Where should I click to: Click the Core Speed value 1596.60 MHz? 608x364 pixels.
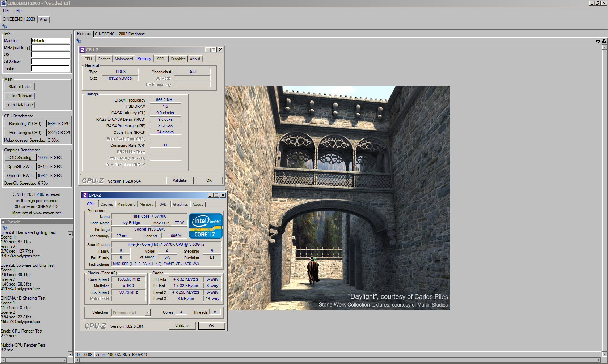click(x=128, y=279)
